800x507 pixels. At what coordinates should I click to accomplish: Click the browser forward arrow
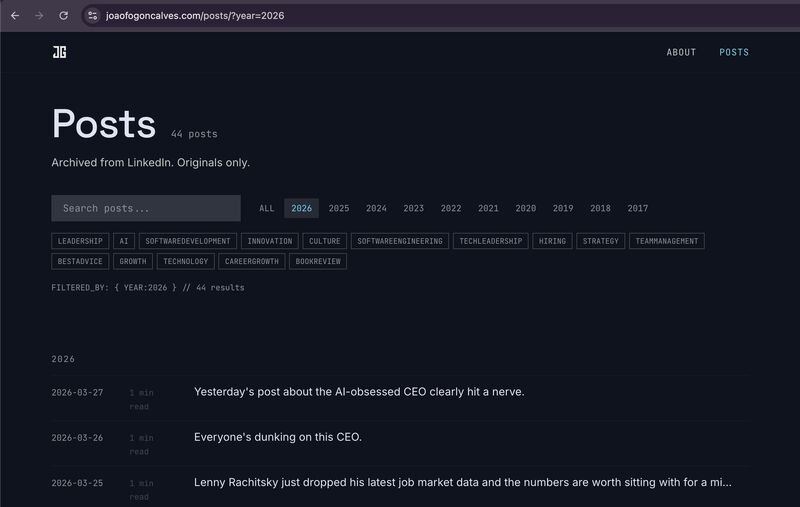click(39, 16)
